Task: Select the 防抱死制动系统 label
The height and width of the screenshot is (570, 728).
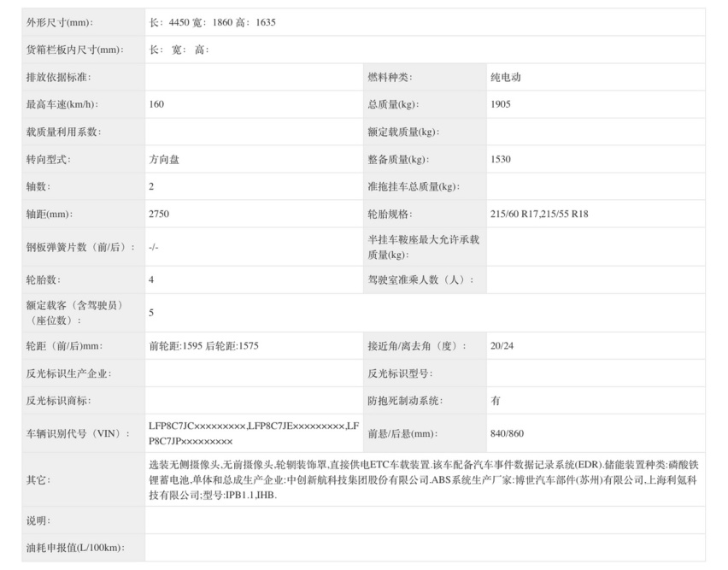Action: pyautogui.click(x=405, y=401)
